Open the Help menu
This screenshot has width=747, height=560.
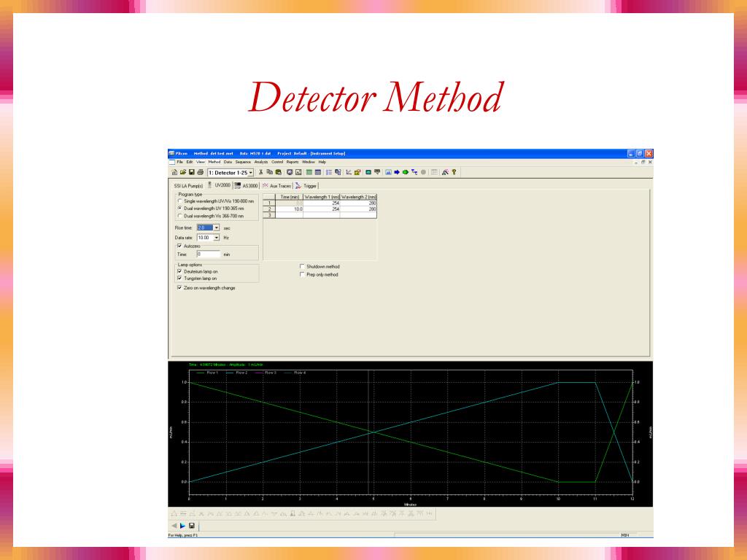tap(322, 162)
